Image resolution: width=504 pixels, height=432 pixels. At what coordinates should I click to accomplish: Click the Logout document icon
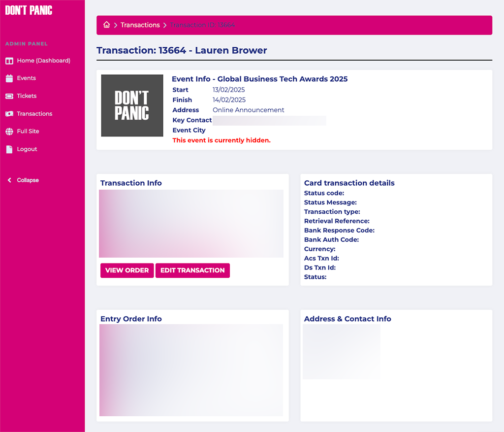pyautogui.click(x=9, y=149)
